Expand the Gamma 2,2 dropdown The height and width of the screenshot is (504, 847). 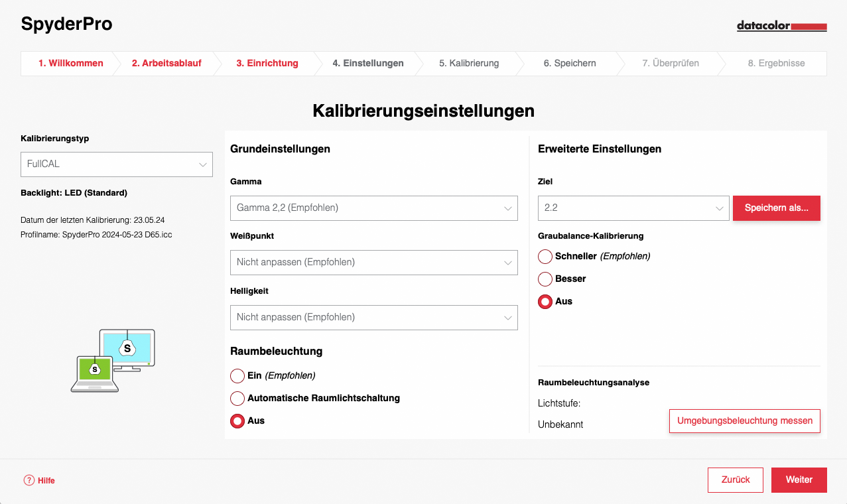click(374, 208)
